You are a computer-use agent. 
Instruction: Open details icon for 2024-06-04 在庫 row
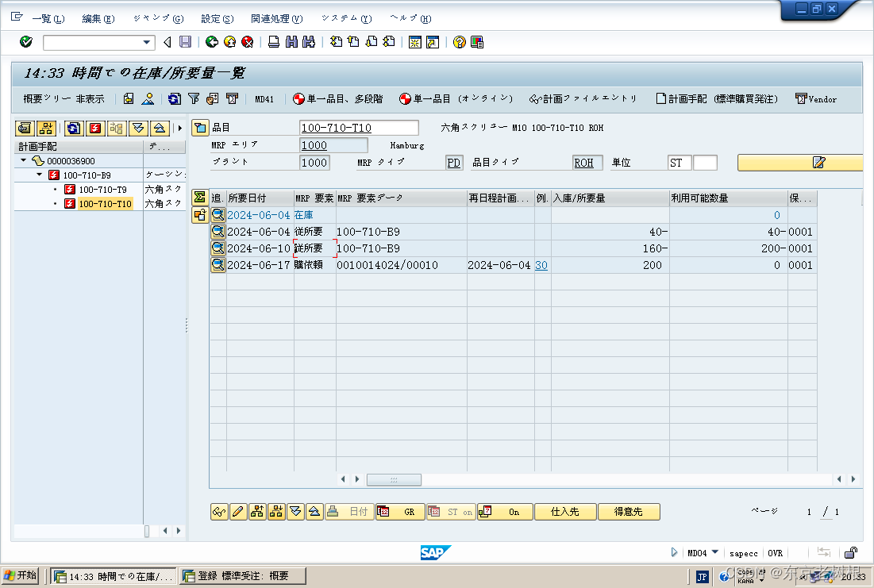218,214
